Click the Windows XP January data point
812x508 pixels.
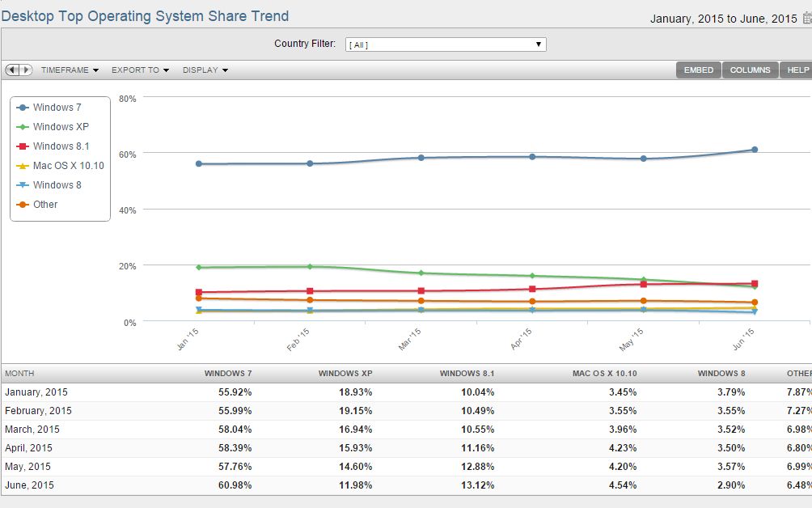tap(198, 267)
